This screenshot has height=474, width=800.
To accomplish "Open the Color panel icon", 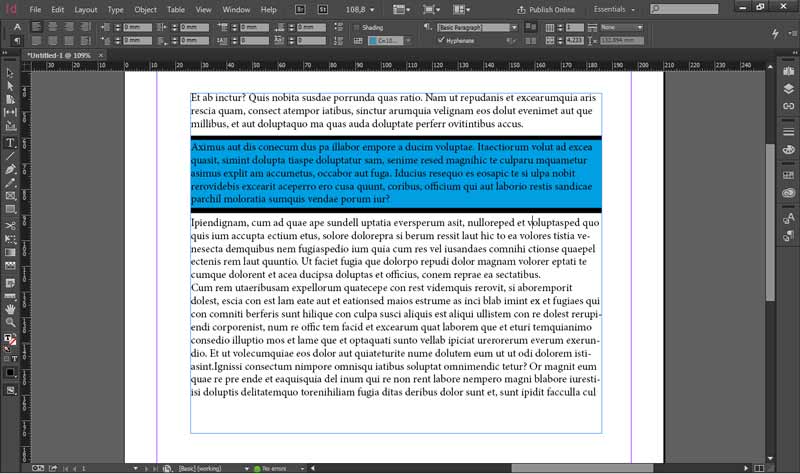I will pos(788,149).
